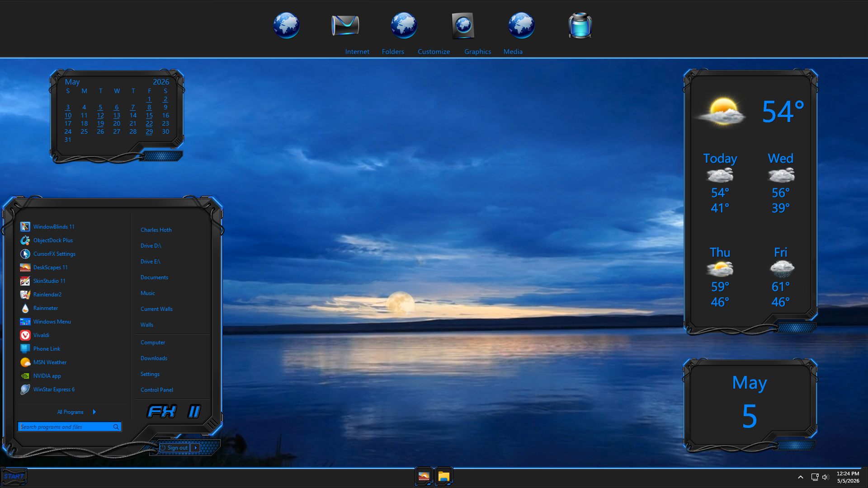Focus the Search programs and files field
The width and height of the screenshot is (868, 488).
click(x=70, y=427)
